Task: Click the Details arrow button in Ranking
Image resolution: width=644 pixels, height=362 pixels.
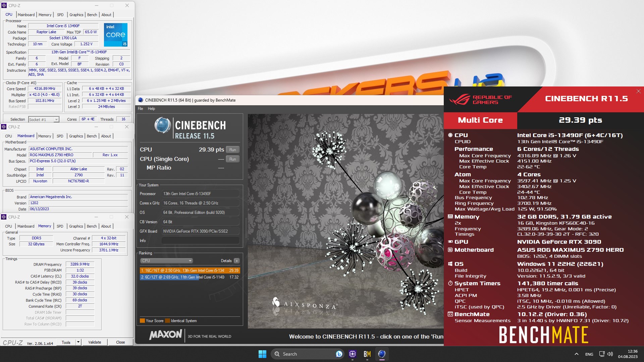Action: [237, 261]
